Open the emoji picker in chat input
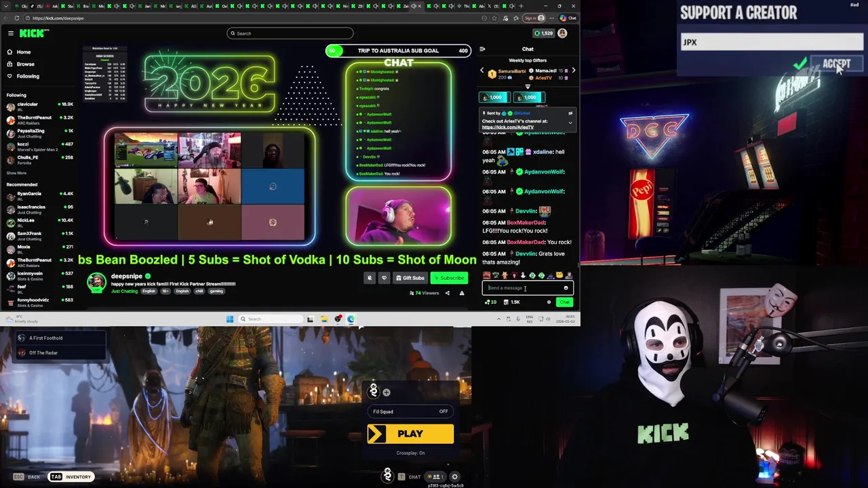 click(x=566, y=288)
